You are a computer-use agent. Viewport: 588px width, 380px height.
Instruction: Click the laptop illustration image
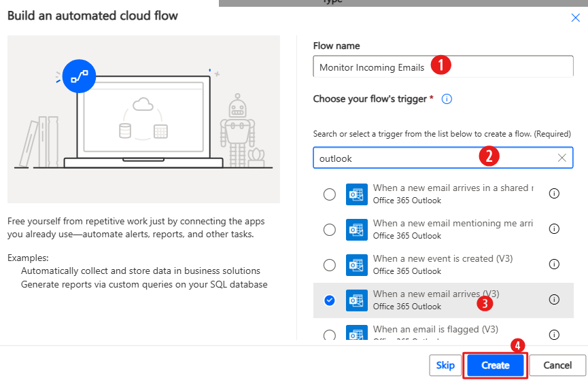coord(143,119)
